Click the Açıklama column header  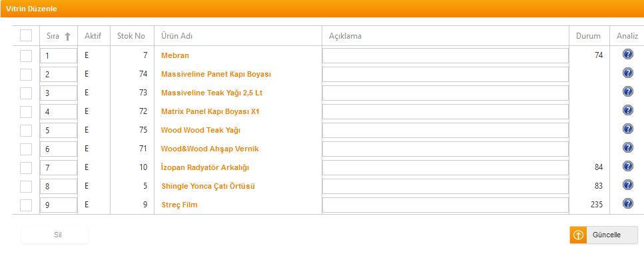[345, 36]
